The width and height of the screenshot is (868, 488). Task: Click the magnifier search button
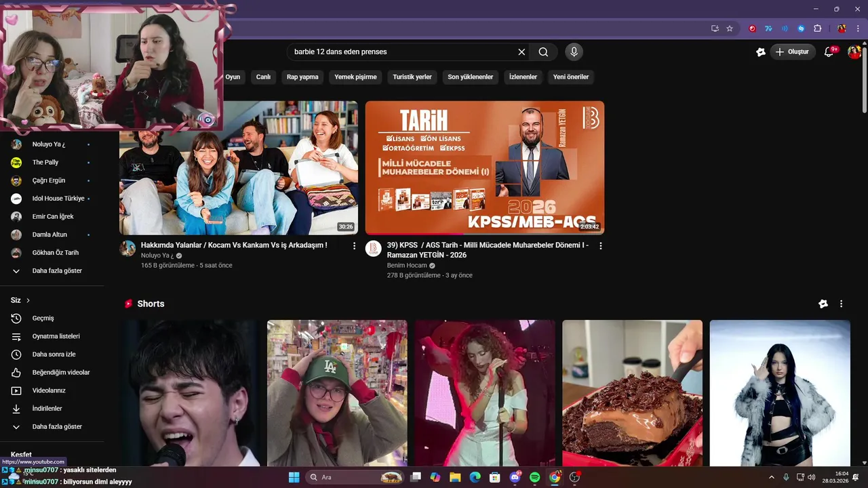[x=543, y=52]
